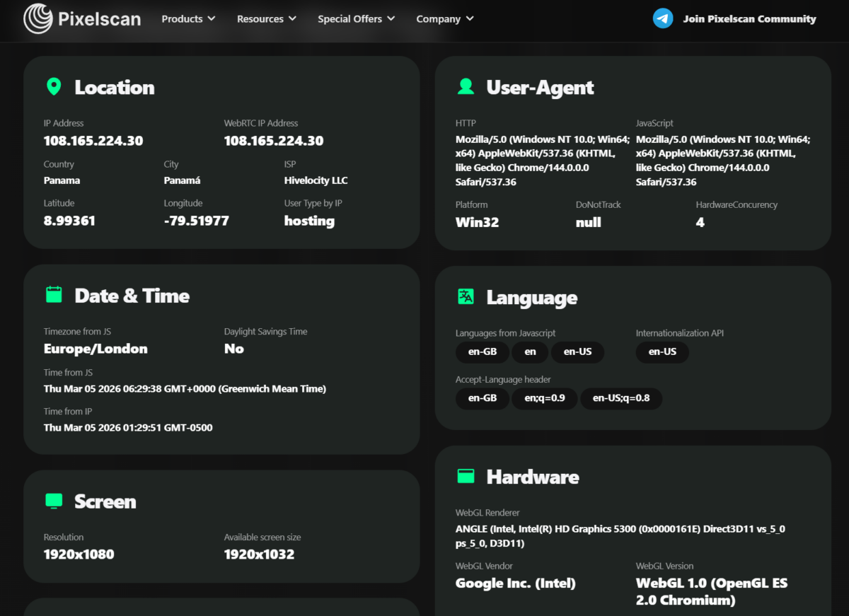849x616 pixels.
Task: Expand the Products dropdown menu
Action: [188, 19]
